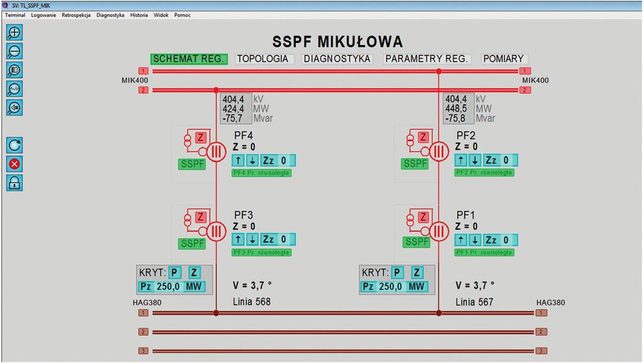This screenshot has height=364, width=644.
Task: Click the zoom to window icon
Action: [x=14, y=70]
